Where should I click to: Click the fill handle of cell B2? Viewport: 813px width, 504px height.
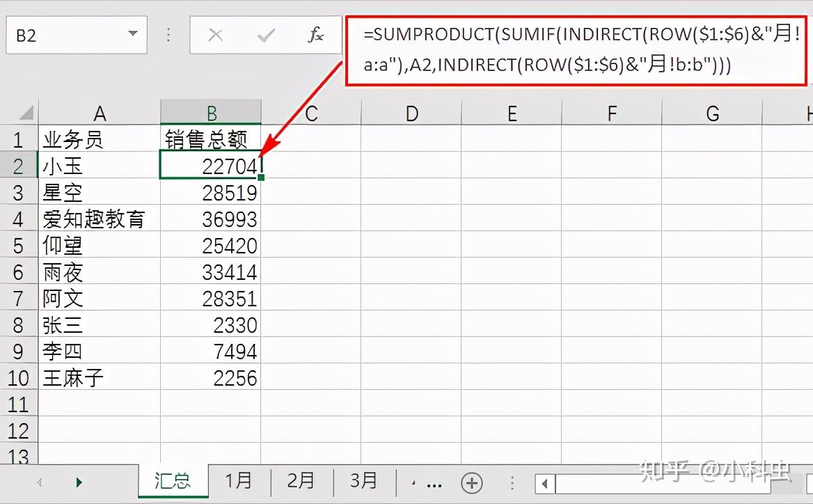261,178
